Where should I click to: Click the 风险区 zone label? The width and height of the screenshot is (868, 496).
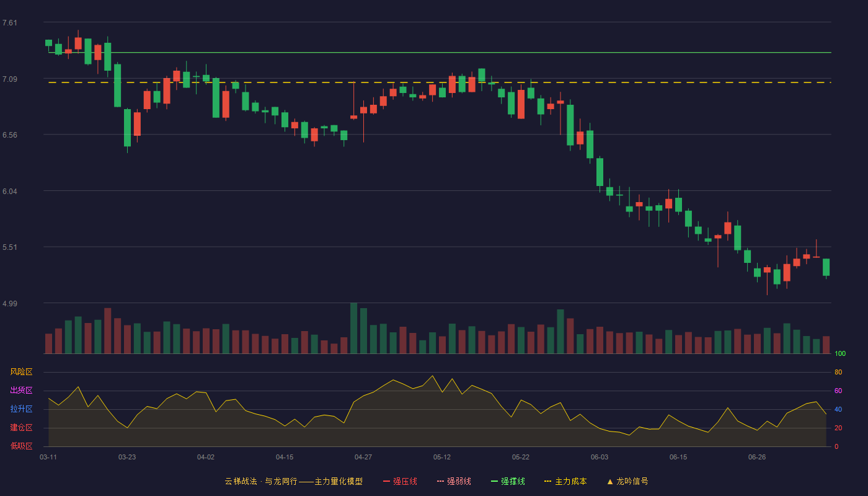21,372
